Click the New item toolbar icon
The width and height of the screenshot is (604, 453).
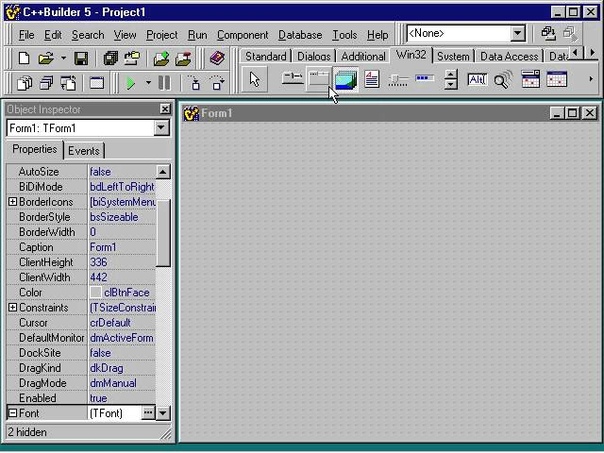[x=24, y=59]
